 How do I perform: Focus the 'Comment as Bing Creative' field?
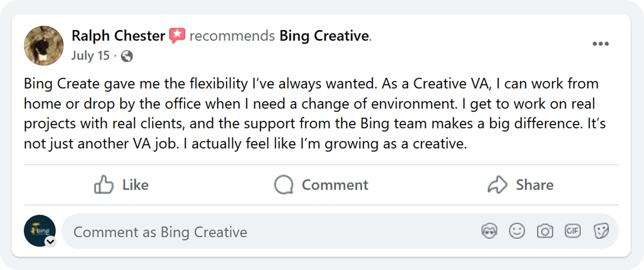[260, 232]
